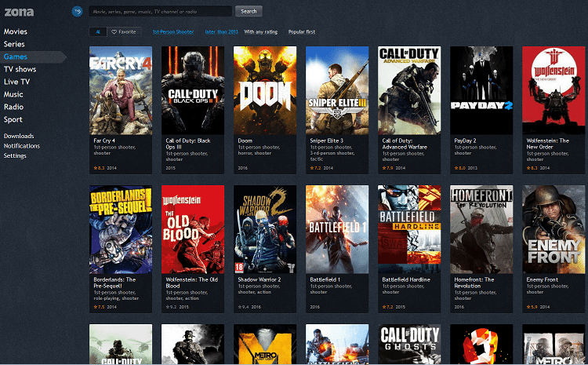The image size is (588, 365).
Task: Open Homefront: The Revolution cover
Action: (x=481, y=229)
